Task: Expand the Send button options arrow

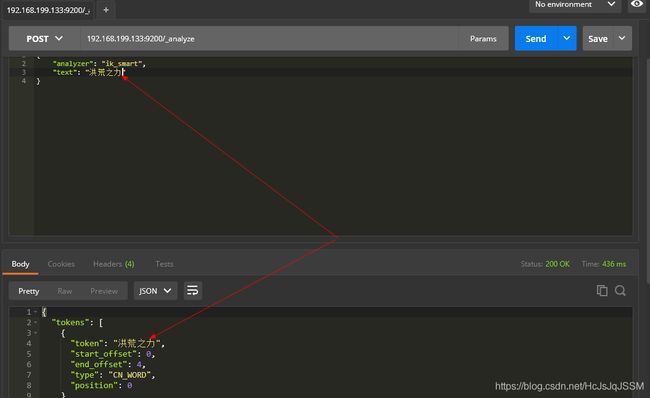Action: click(x=567, y=39)
